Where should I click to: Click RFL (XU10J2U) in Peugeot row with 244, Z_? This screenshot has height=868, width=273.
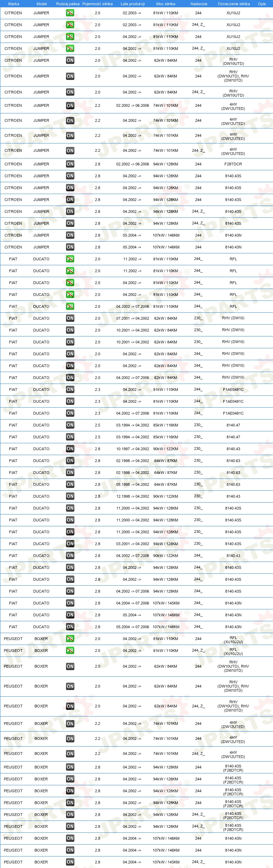[x=233, y=652]
